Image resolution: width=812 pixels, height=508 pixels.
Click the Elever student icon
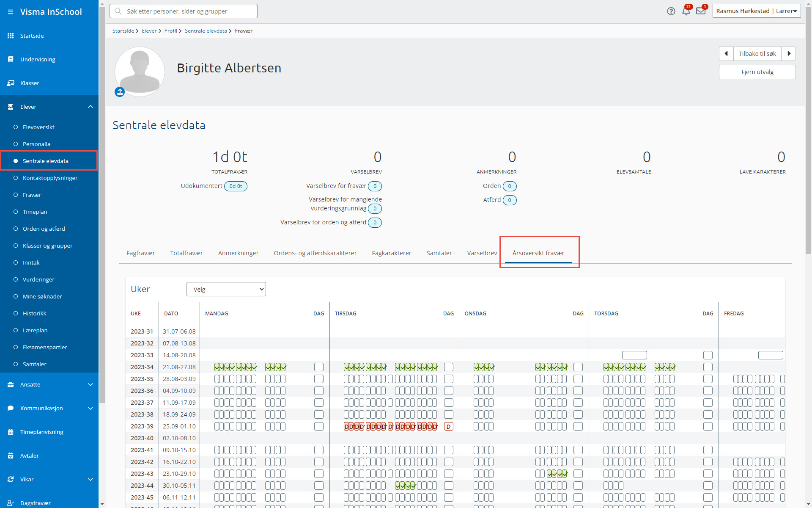point(11,107)
